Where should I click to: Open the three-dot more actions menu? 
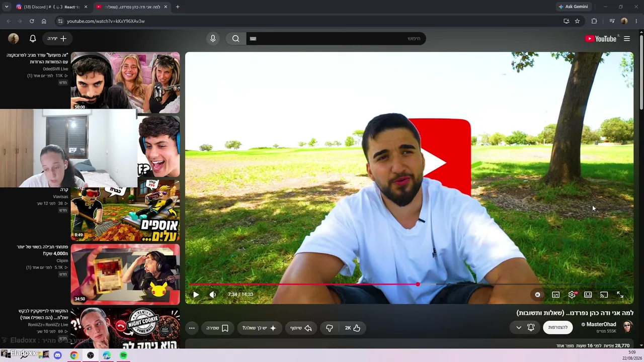click(x=192, y=328)
